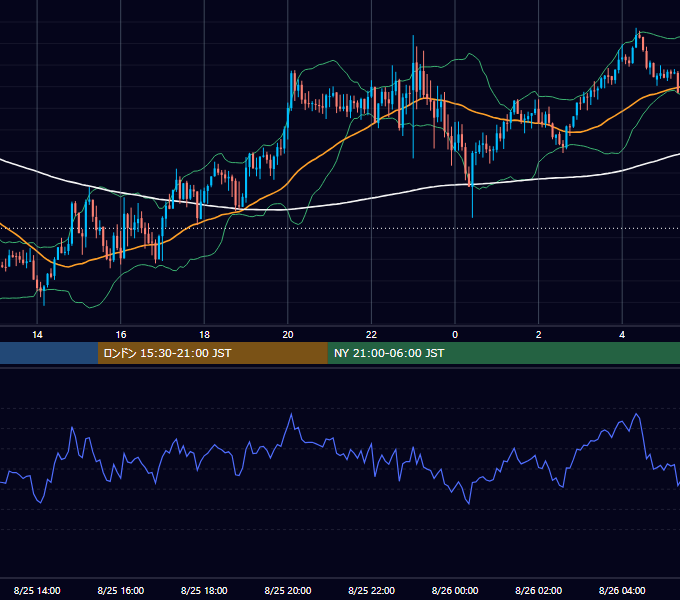
Task: Click the 8/25 18:00 date label
Action: click(204, 590)
